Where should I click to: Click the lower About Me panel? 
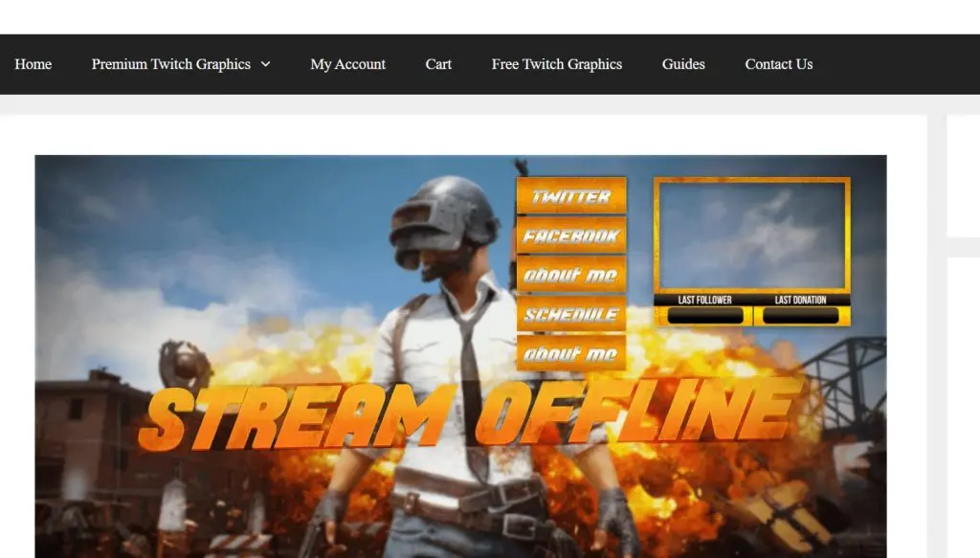(x=571, y=353)
